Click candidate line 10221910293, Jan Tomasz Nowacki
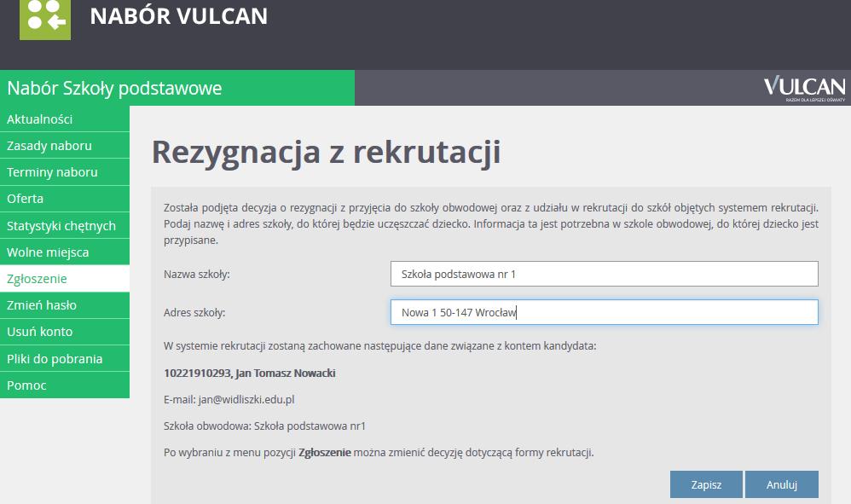This screenshot has height=504, width=851. (x=250, y=374)
